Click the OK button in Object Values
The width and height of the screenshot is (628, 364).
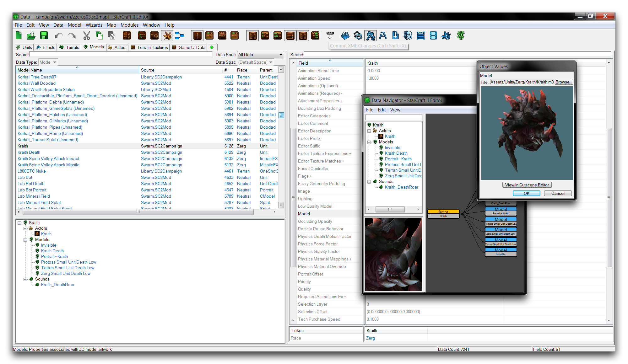pos(526,193)
